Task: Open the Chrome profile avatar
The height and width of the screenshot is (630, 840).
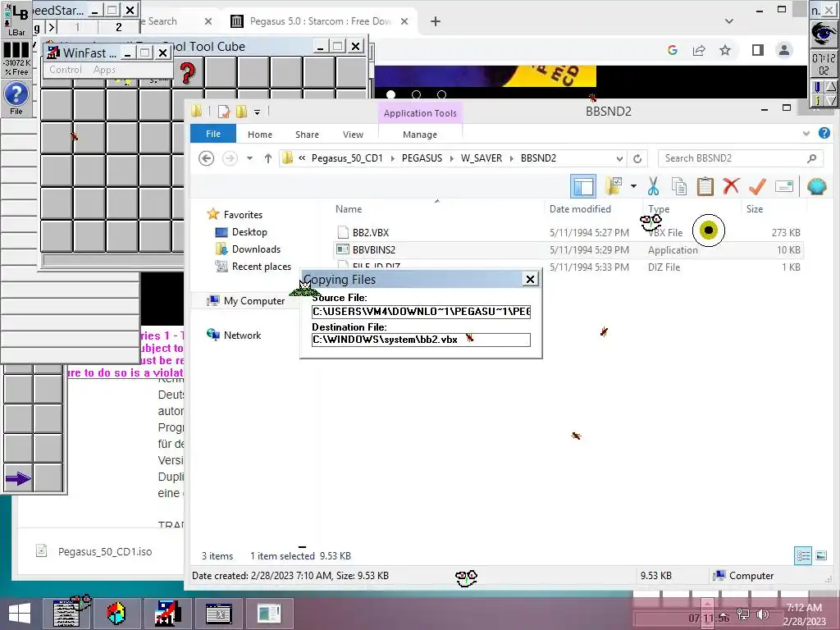Action: 783,50
